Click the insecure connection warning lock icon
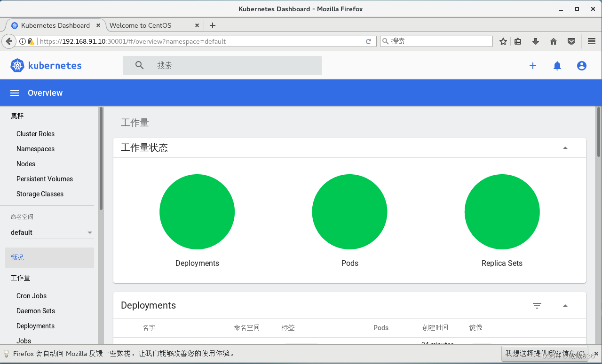Viewport: 602px width, 364px height. (31, 41)
